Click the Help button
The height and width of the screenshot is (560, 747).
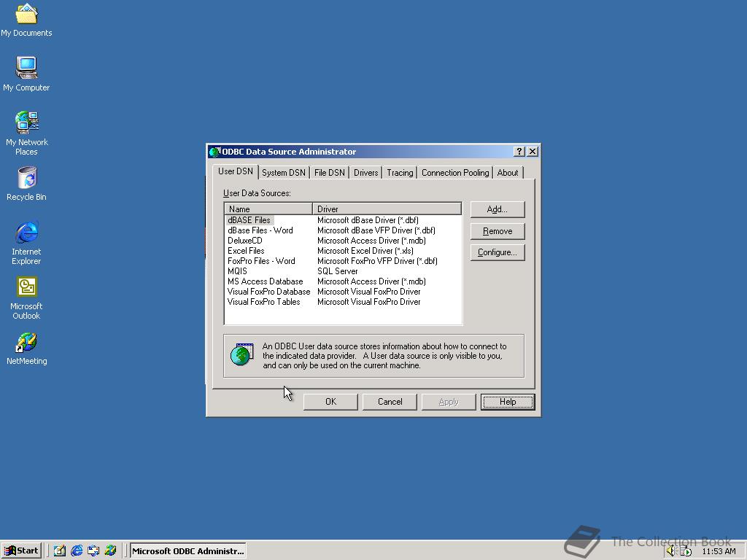click(x=508, y=402)
